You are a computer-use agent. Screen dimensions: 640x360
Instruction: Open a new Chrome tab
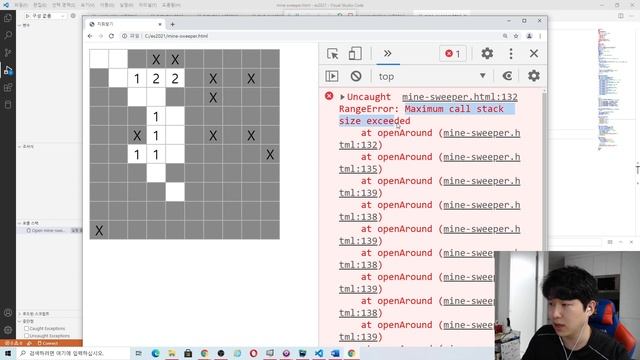point(173,24)
